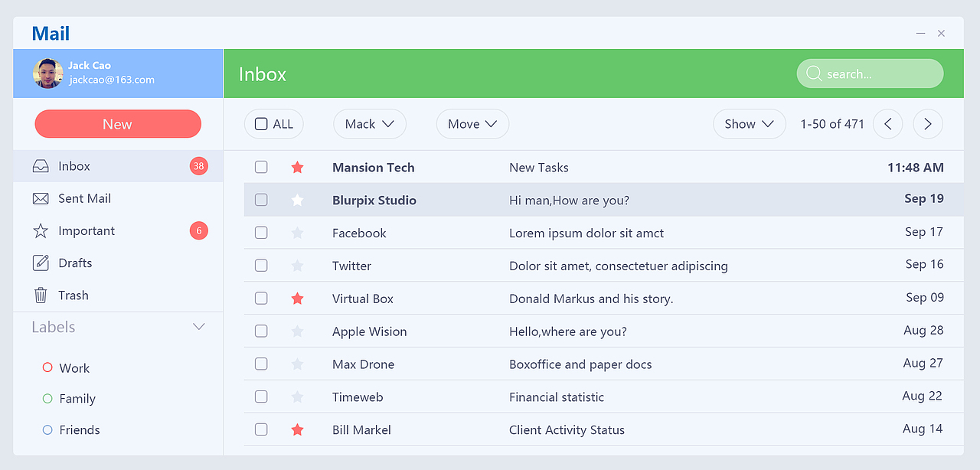Collapse the Labels section chevron
The width and height of the screenshot is (980, 470).
click(199, 327)
